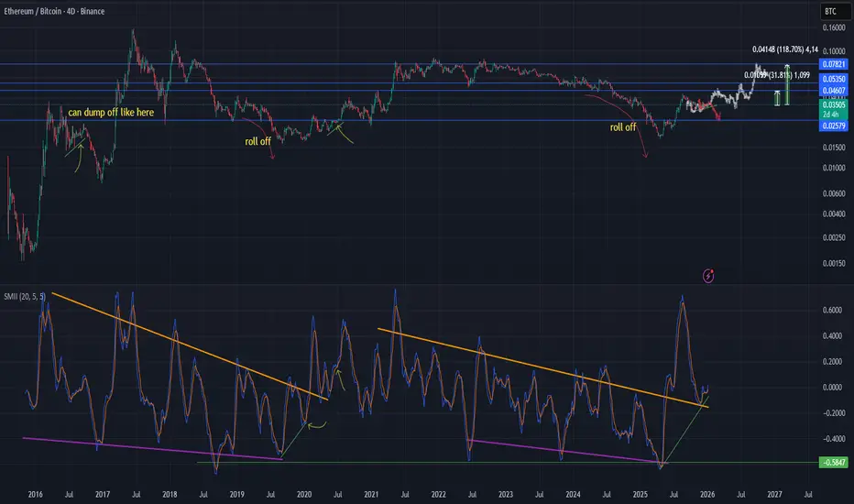Click the 2027 time axis label

pos(774,495)
